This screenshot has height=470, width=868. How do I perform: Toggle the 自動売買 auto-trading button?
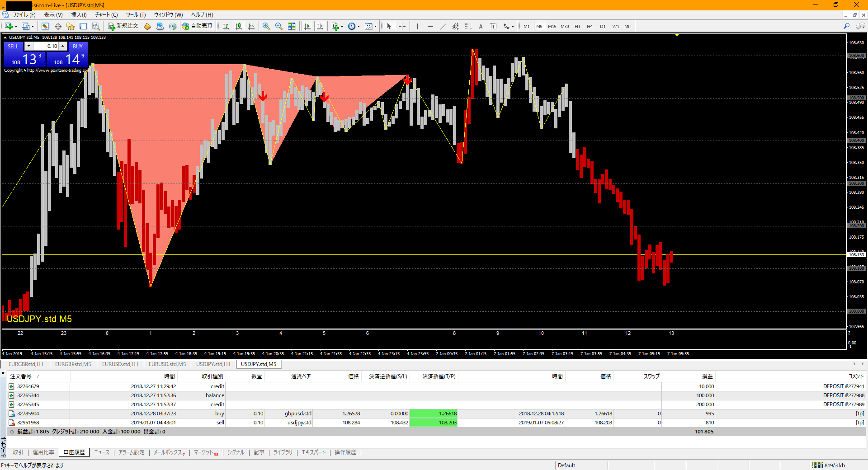(x=197, y=26)
